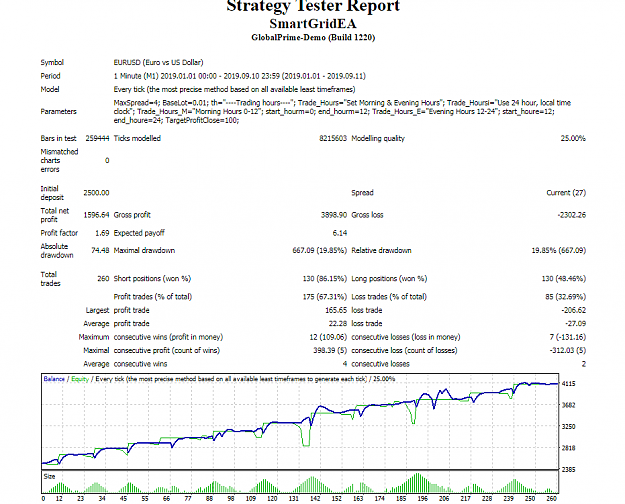Click the Short positions value 130 (86.15%)
This screenshot has width=625, height=504.
coord(325,279)
